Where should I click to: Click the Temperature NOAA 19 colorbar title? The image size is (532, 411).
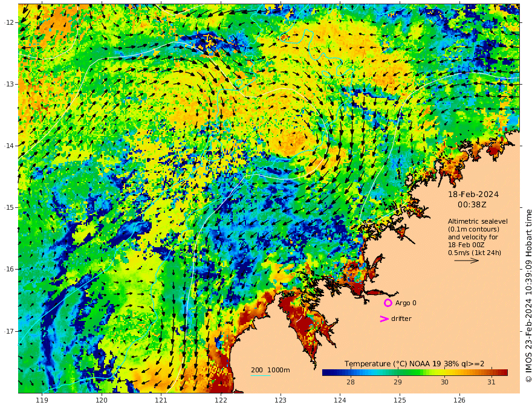click(414, 364)
